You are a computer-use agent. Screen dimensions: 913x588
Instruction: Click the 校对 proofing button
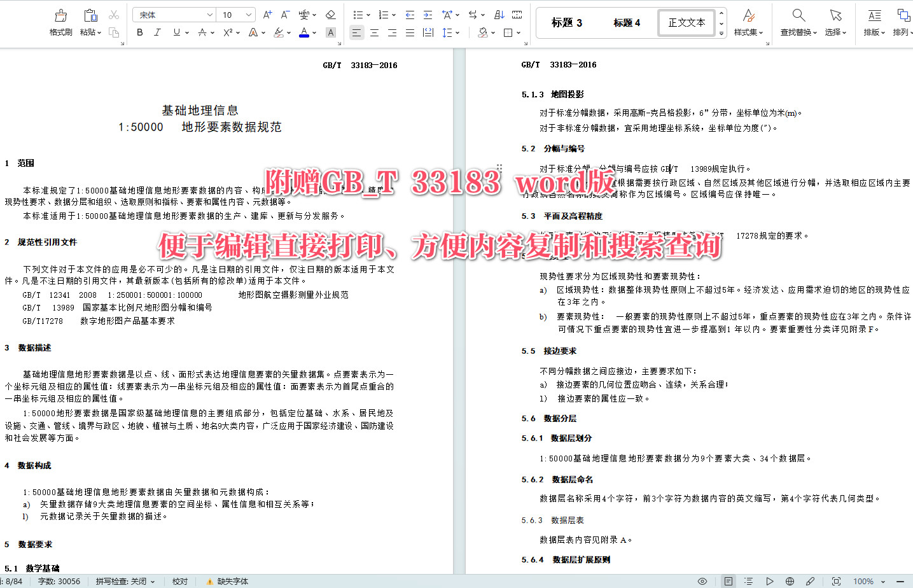tap(180, 581)
